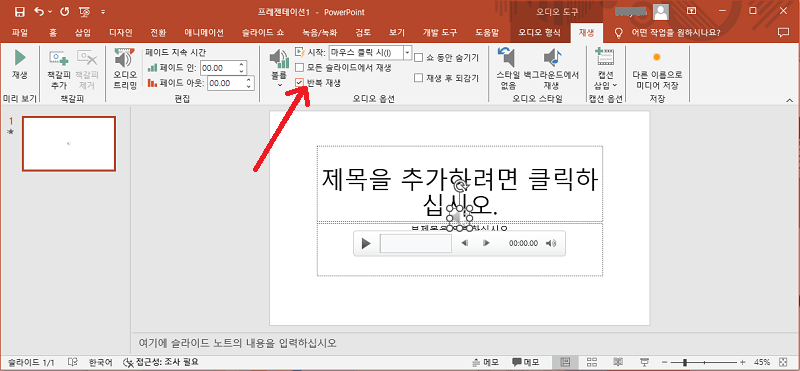
Task: Switch to the 디자인 tab
Action: (121, 33)
